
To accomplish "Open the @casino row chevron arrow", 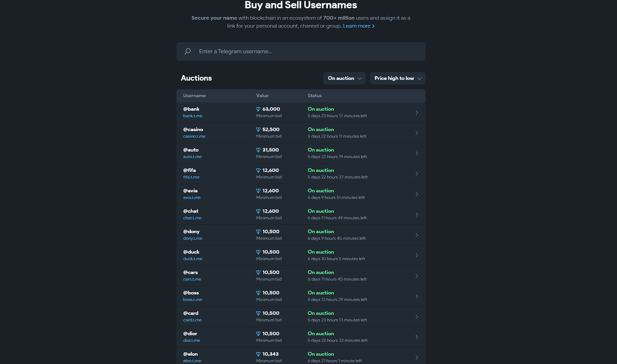I will (x=417, y=133).
